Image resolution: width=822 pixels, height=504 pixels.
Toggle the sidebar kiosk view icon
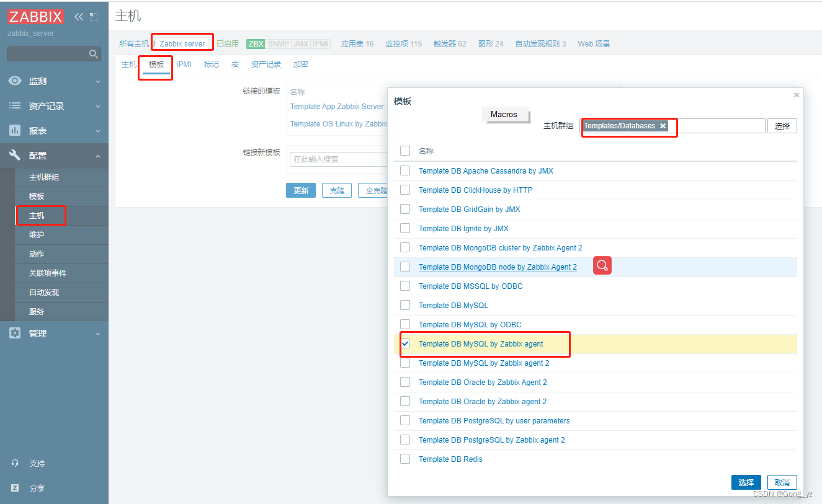click(x=94, y=17)
